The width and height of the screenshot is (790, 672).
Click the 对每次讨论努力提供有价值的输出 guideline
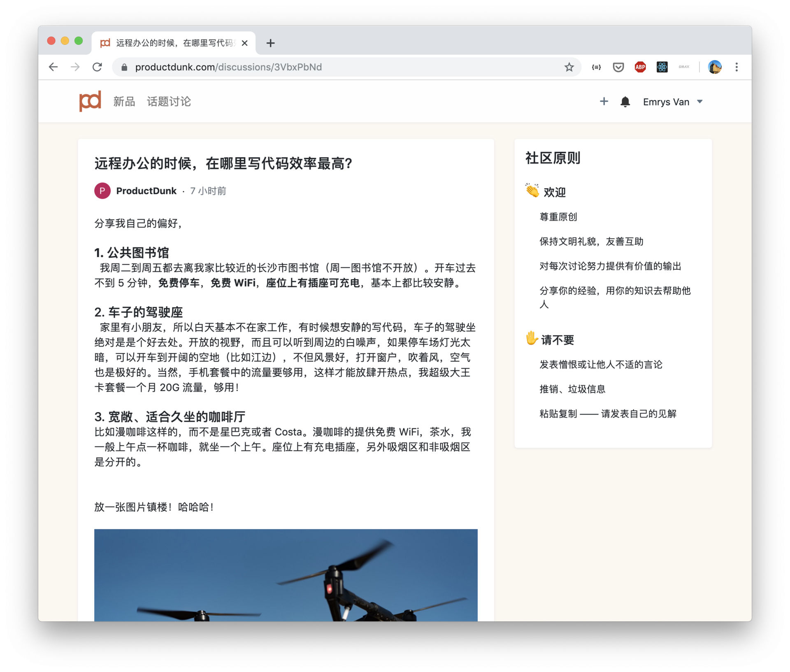pos(610,266)
